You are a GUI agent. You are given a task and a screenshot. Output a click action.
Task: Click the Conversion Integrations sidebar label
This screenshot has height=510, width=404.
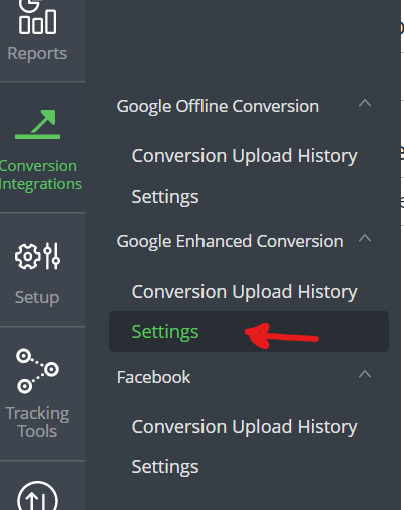click(x=39, y=175)
